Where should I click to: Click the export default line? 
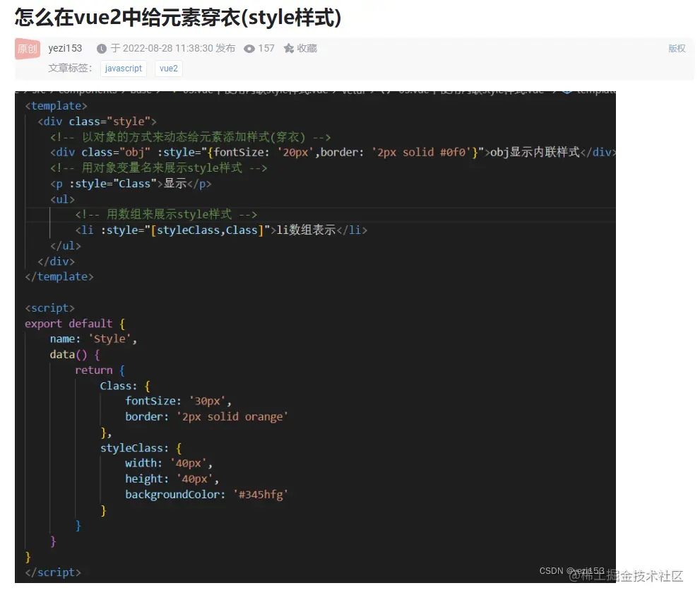[x=75, y=324]
